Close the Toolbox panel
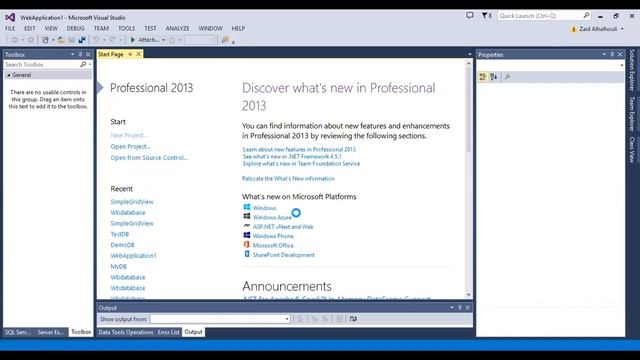The width and height of the screenshot is (640, 360). 88,54
